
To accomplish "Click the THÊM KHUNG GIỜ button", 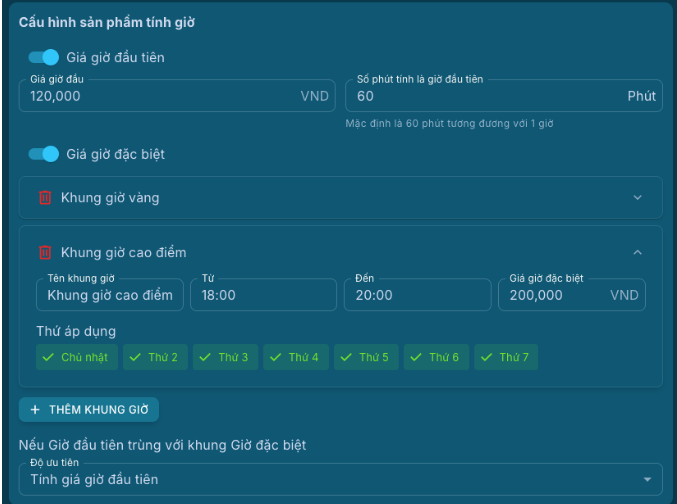I will pyautogui.click(x=89, y=410).
